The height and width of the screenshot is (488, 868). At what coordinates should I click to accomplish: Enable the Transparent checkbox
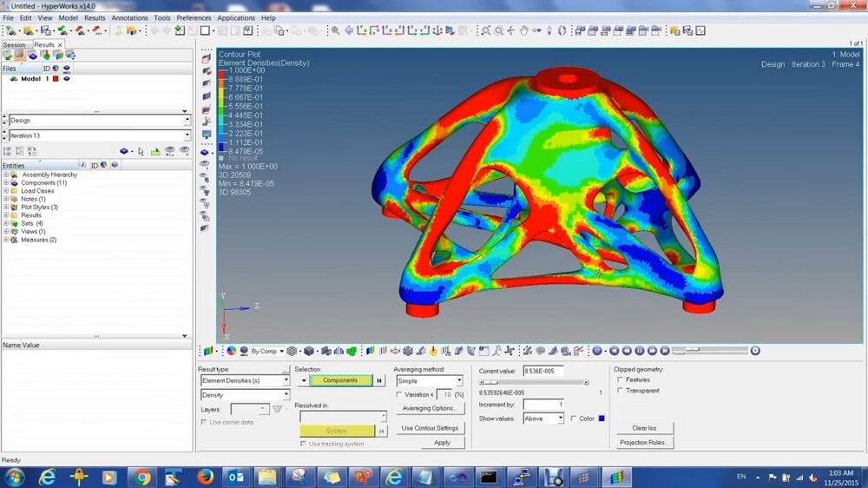[619, 391]
